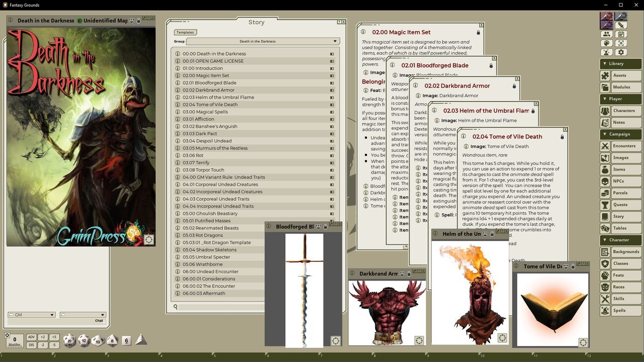Select the color palette icon
The image size is (644, 362).
607,43
